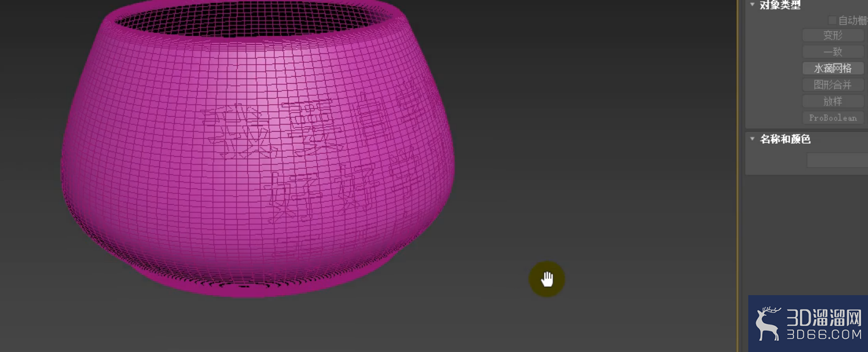Click the ProBoolean button
The image size is (868, 352).
(x=833, y=118)
